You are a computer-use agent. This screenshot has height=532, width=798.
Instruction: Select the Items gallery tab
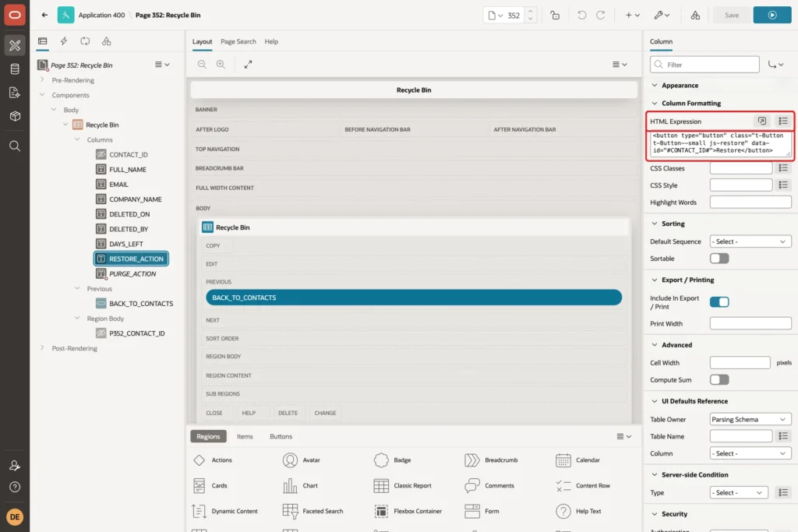point(245,436)
